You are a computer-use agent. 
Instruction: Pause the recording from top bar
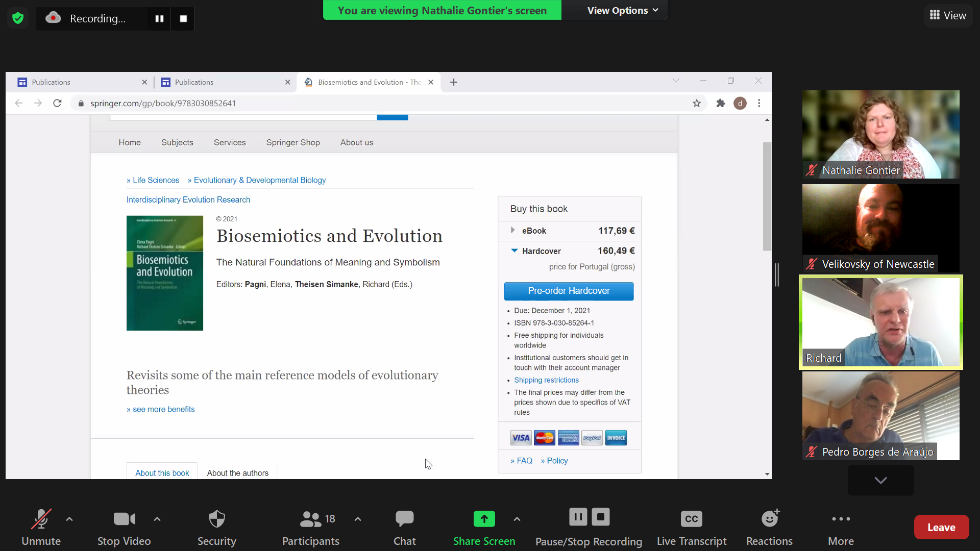(x=159, y=18)
